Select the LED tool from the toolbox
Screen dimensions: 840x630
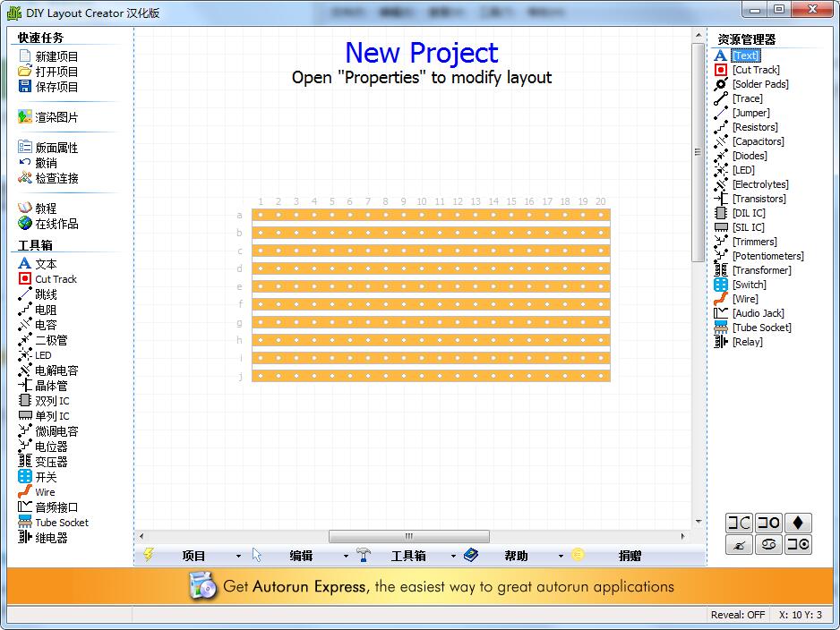[39, 355]
